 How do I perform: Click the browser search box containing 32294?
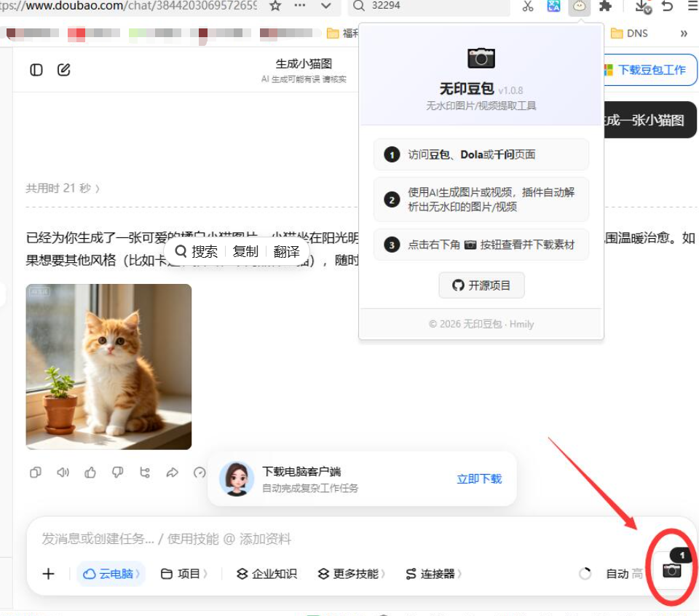click(x=429, y=6)
